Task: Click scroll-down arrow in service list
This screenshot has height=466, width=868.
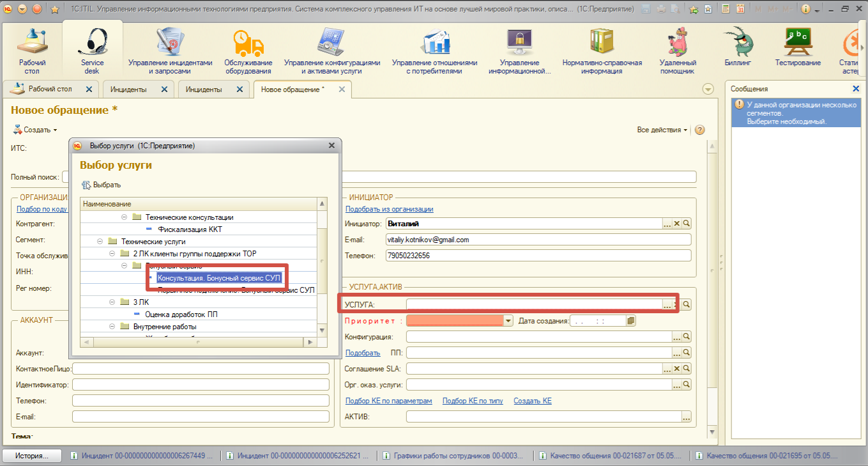Action: [322, 330]
